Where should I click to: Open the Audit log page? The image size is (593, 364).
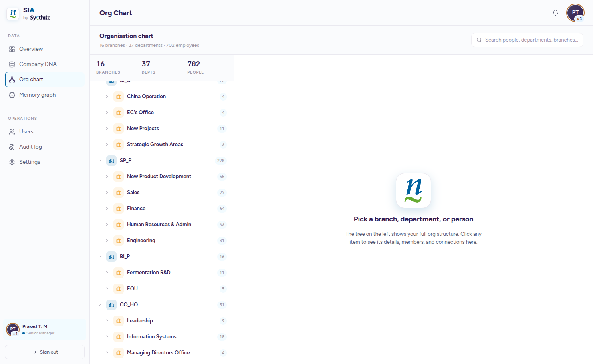tap(44, 147)
